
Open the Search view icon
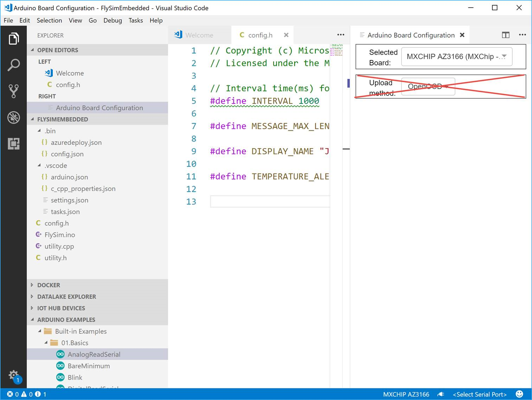click(13, 65)
